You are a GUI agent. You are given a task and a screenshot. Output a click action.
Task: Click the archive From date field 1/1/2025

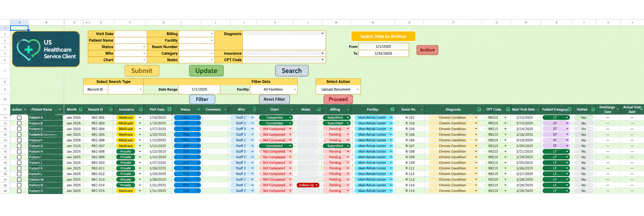(x=383, y=46)
